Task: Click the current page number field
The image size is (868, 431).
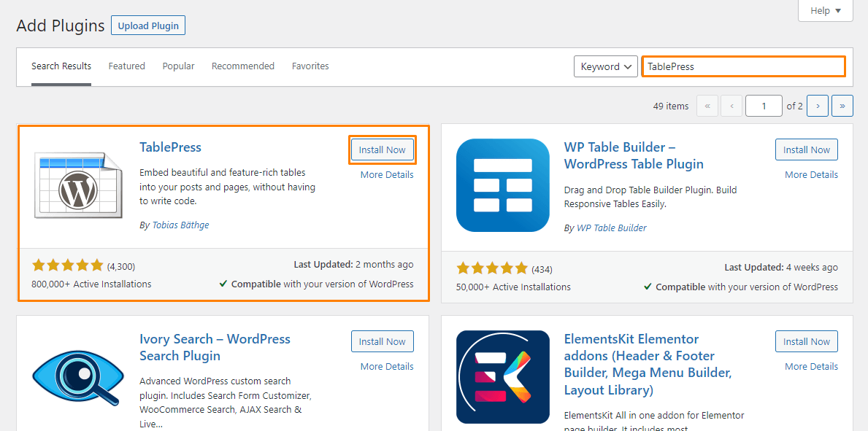Action: [764, 106]
